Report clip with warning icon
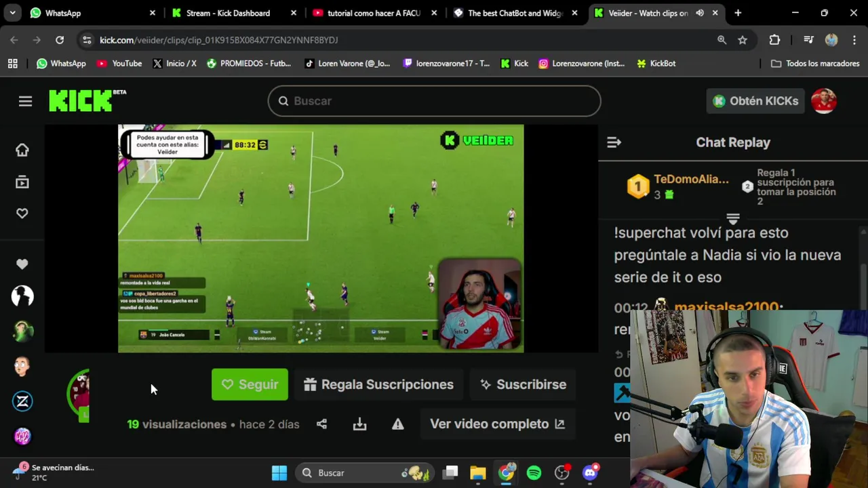Image resolution: width=868 pixels, height=488 pixels. tap(397, 424)
